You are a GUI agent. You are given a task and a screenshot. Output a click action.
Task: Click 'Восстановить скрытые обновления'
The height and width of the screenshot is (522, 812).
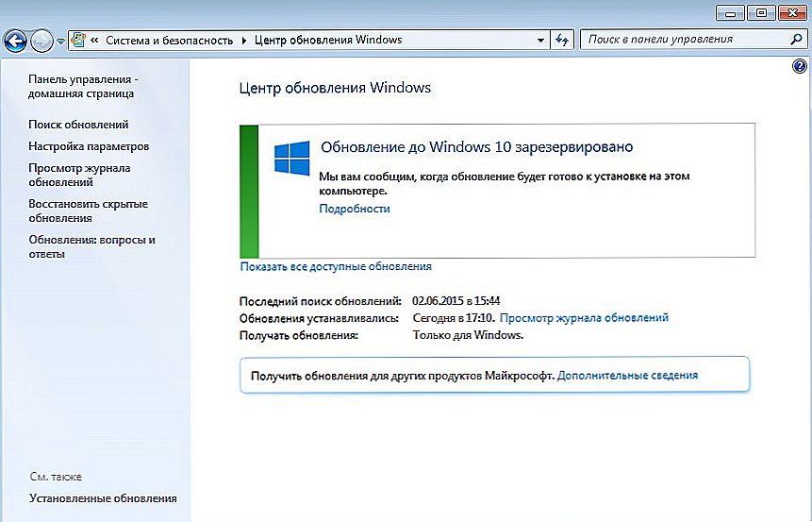(x=88, y=211)
